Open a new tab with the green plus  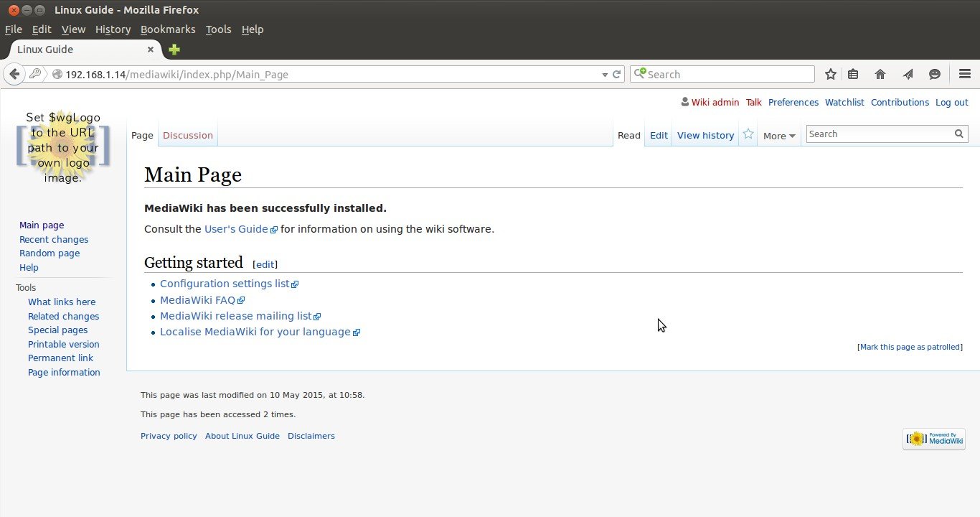pos(174,50)
